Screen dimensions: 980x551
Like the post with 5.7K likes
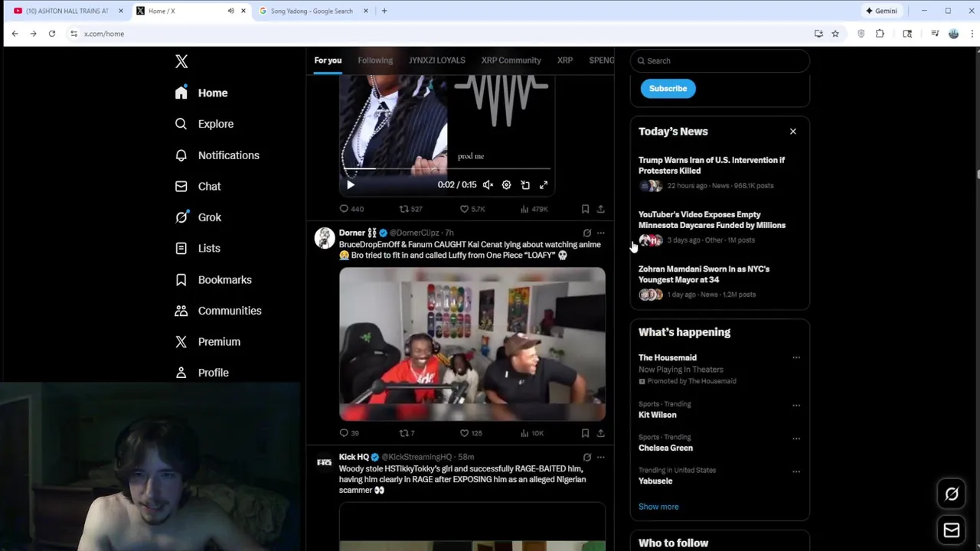click(x=472, y=209)
